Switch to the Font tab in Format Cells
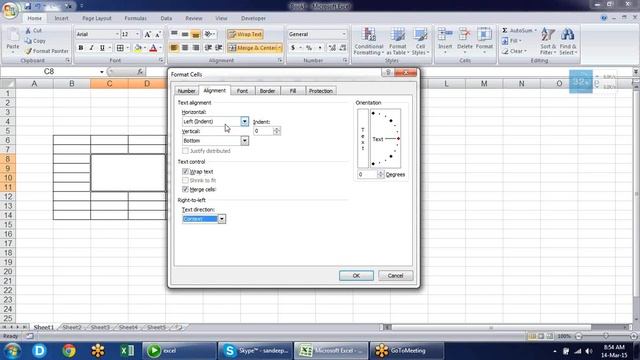The height and width of the screenshot is (360, 640). [x=242, y=91]
